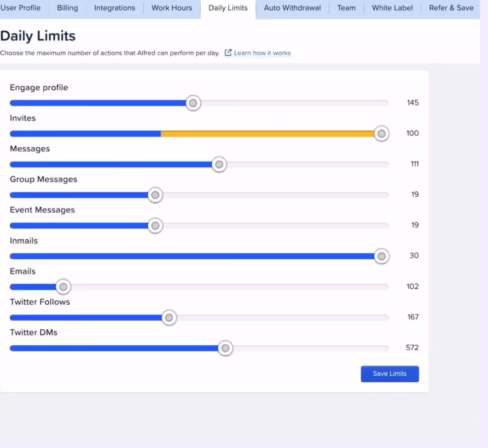Open the White Label tab
This screenshot has height=448, width=488.
[392, 8]
